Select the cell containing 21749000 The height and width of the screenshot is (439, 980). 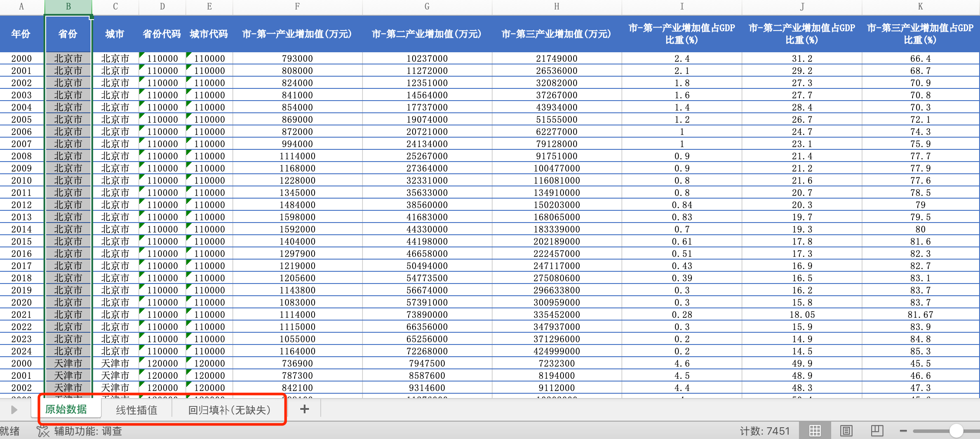click(557, 58)
